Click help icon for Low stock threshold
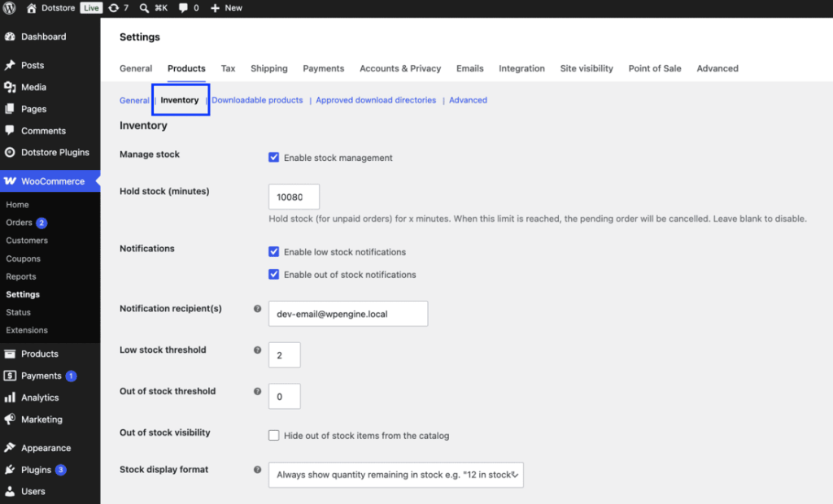 coord(258,350)
